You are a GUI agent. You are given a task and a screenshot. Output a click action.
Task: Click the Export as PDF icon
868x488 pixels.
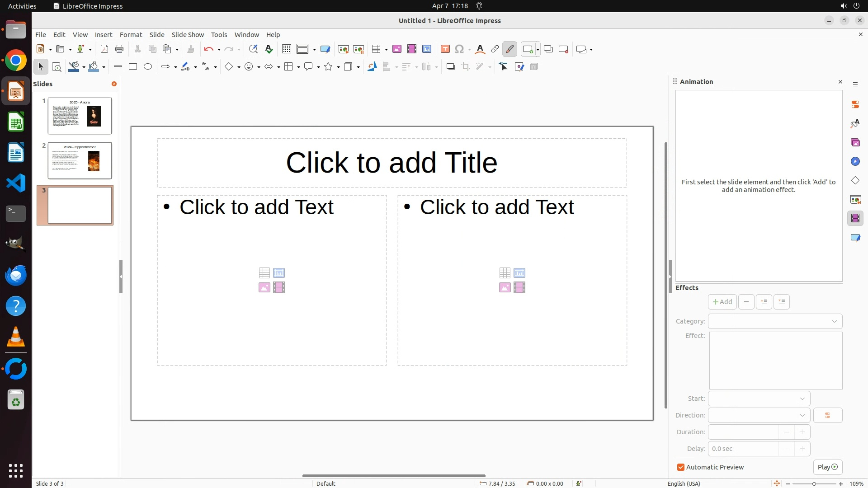[x=104, y=49]
